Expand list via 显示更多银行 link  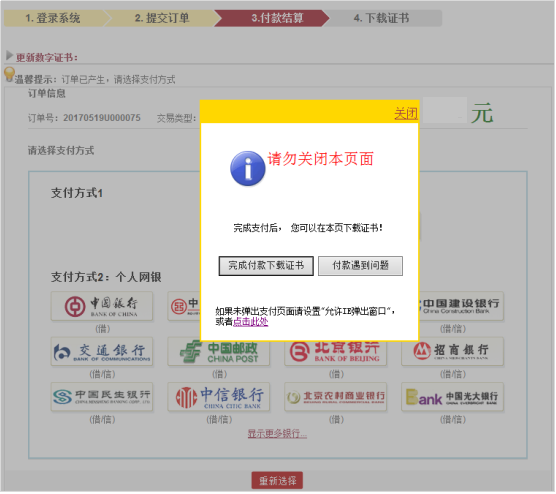[x=277, y=433]
